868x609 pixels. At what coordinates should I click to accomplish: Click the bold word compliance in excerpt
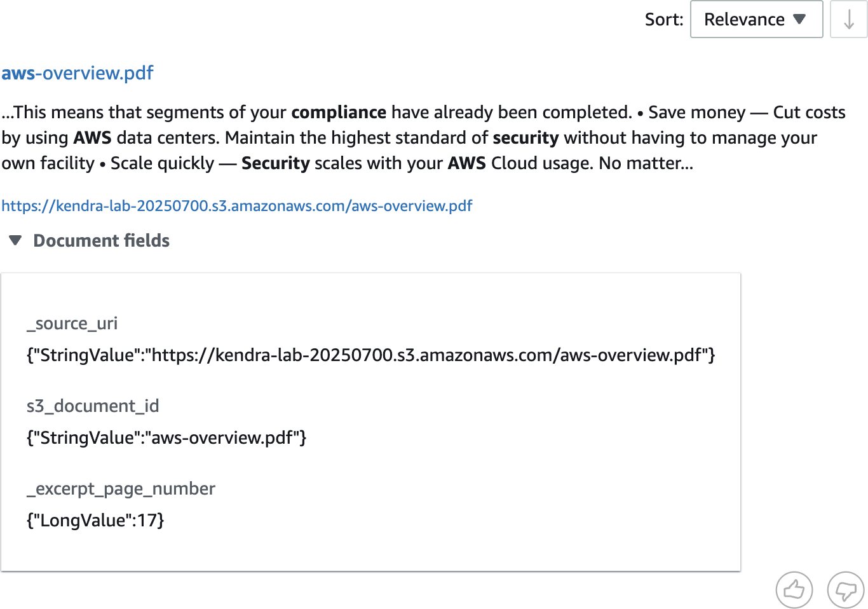coord(339,113)
